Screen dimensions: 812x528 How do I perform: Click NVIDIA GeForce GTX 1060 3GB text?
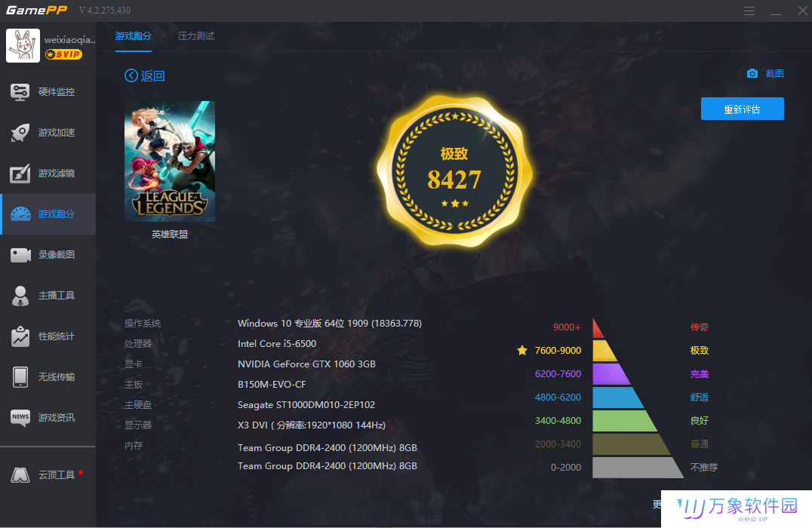[306, 364]
